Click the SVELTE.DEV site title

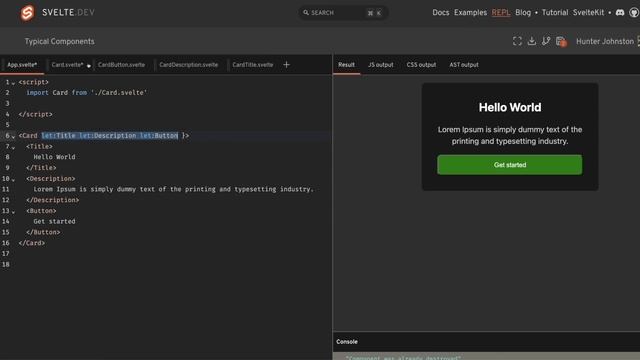pos(68,13)
